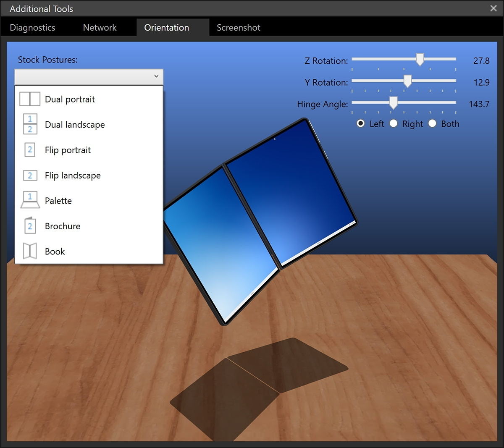The height and width of the screenshot is (448, 504).
Task: Click the Hinge Angle value 143.7
Action: (x=479, y=104)
